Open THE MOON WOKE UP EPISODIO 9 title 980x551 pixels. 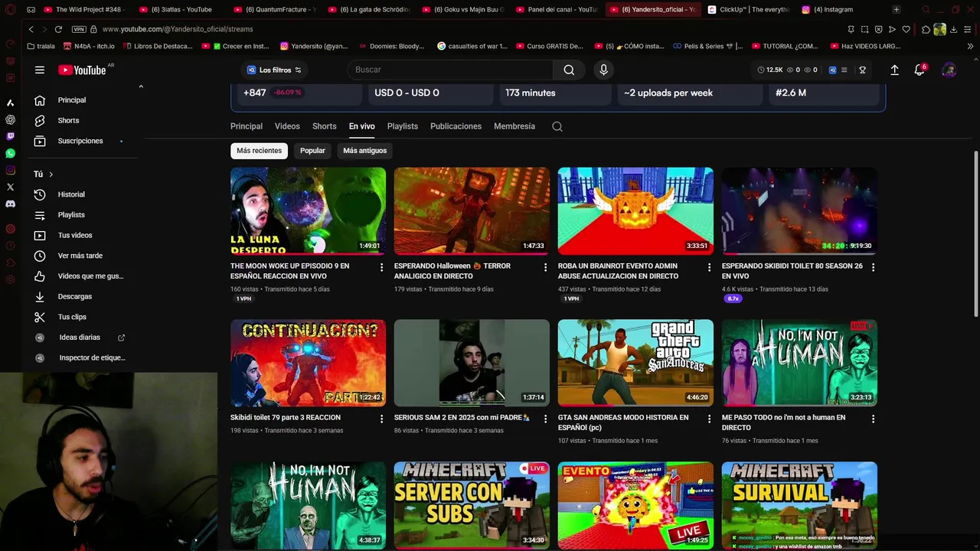[x=289, y=271]
